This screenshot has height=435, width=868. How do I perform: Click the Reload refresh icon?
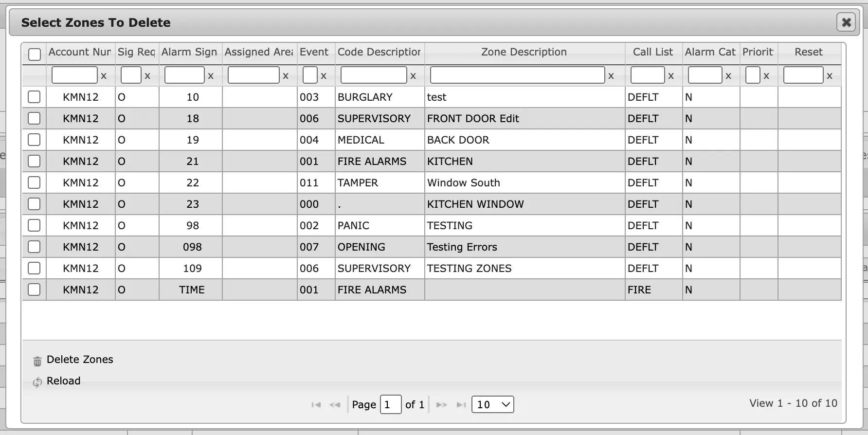(x=37, y=382)
